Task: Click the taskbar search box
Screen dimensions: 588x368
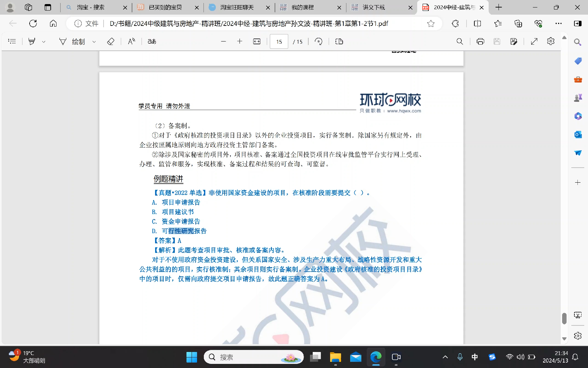Action: [254, 357]
